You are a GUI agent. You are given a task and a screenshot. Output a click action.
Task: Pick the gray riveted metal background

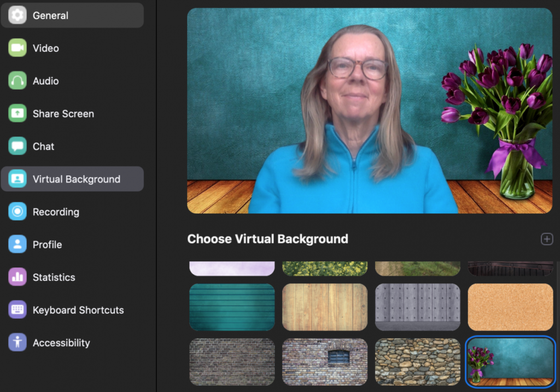click(x=417, y=307)
